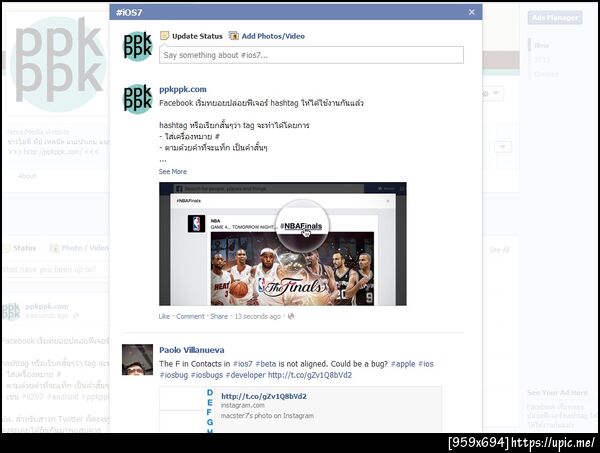Click the #iOS7 dialog title

tap(129, 13)
